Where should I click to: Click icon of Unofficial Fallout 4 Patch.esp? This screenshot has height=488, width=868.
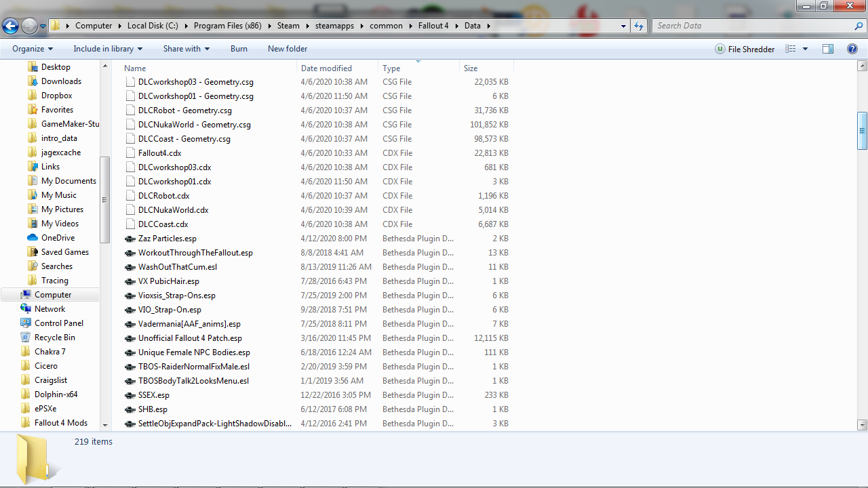[130, 338]
